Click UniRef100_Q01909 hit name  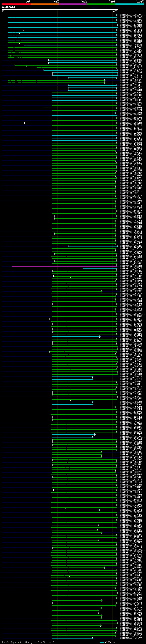tap(131, 65)
